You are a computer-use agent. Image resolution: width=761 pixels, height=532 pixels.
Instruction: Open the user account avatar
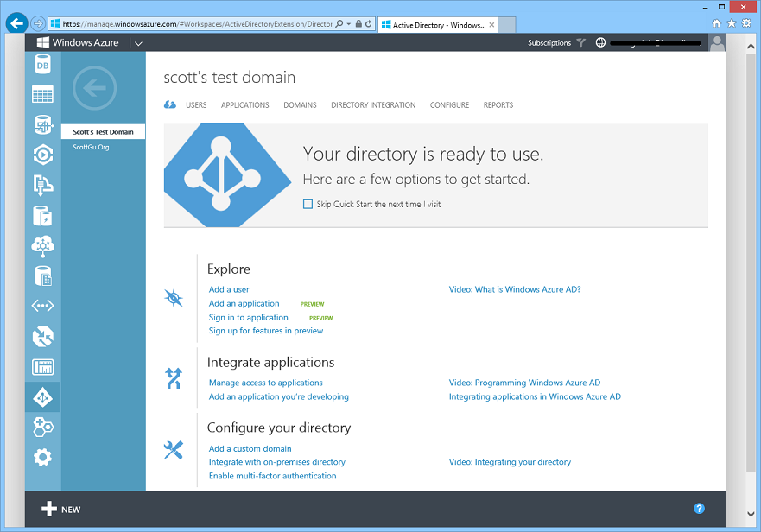point(717,42)
